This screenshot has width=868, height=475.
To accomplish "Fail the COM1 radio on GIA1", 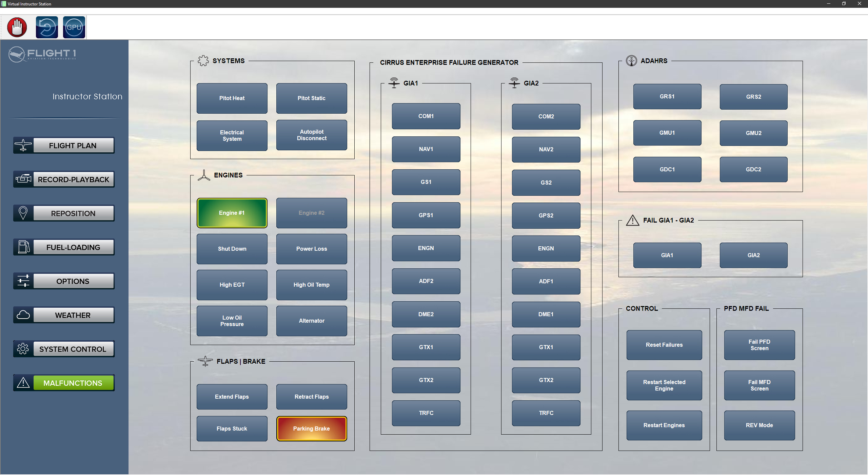I will (426, 116).
